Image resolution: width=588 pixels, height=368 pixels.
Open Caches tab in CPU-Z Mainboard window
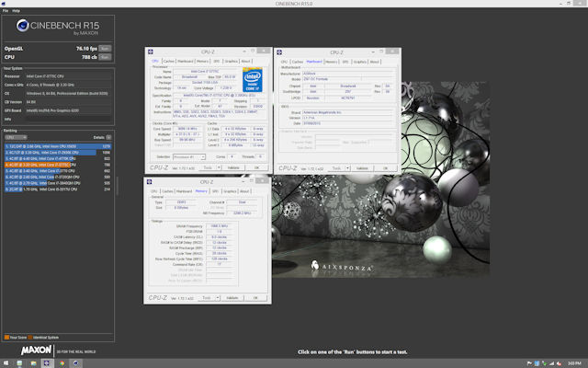[x=298, y=62]
